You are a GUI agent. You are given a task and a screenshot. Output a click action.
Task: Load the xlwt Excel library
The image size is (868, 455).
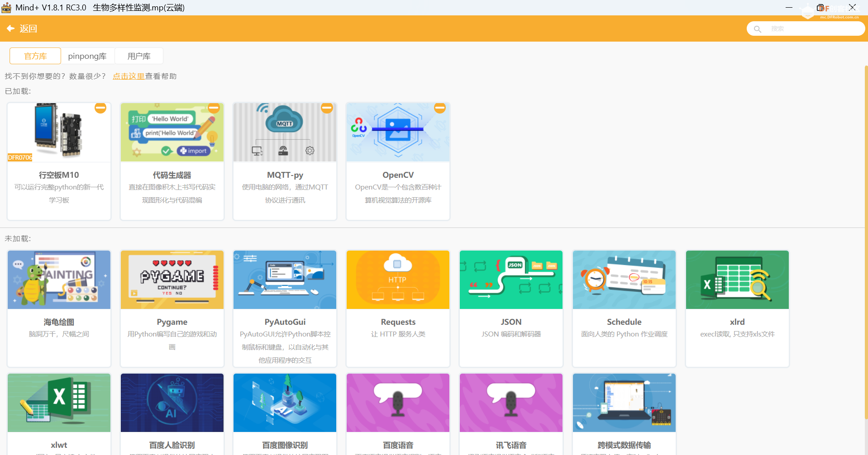[59, 414]
